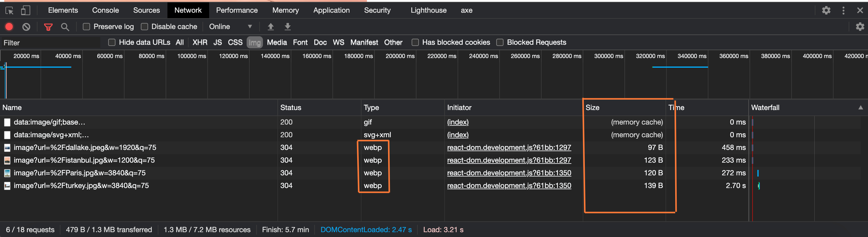This screenshot has height=237, width=868.
Task: Enable the Preserve log checkbox
Action: coord(86,27)
